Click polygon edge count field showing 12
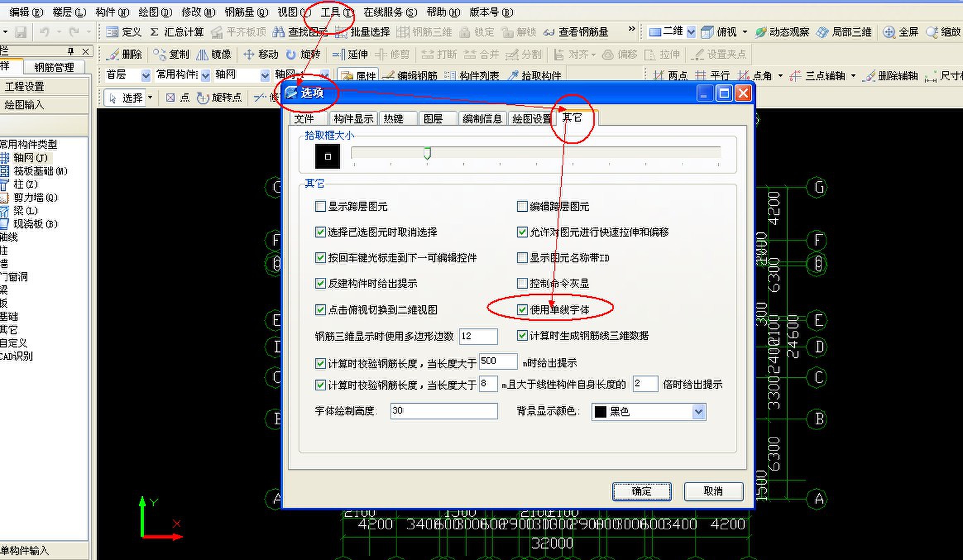Screen dimensions: 963x560 coord(478,336)
